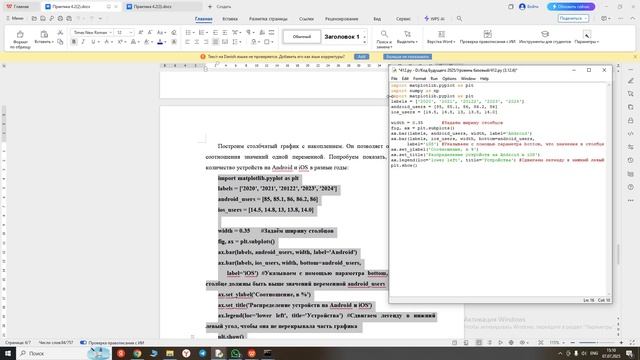This screenshot has width=640, height=360.
Task: Click the Find and Replace icon
Action: point(384,34)
